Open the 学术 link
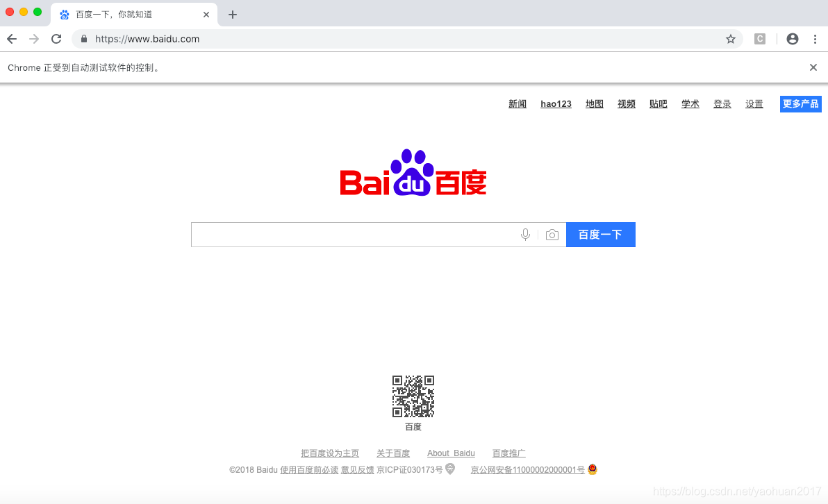 690,104
